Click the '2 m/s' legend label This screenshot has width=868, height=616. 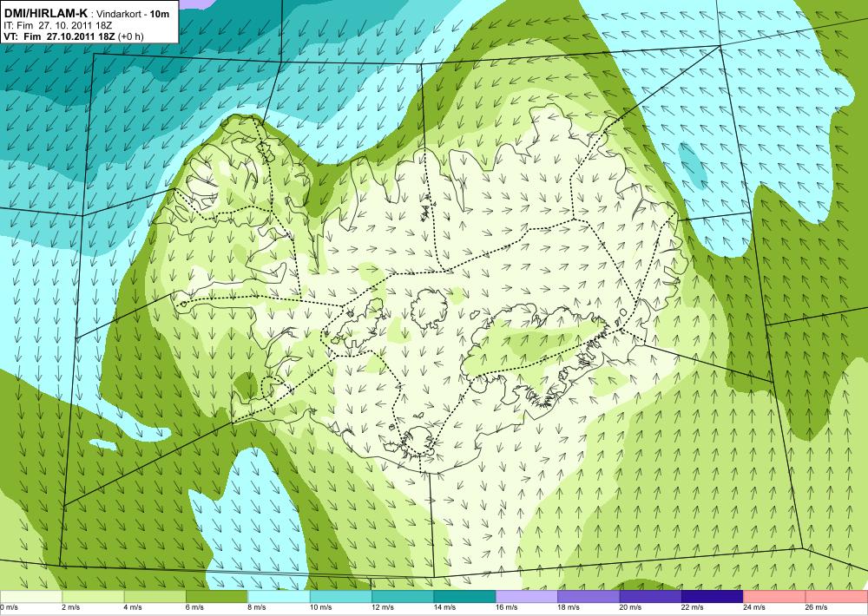click(70, 607)
